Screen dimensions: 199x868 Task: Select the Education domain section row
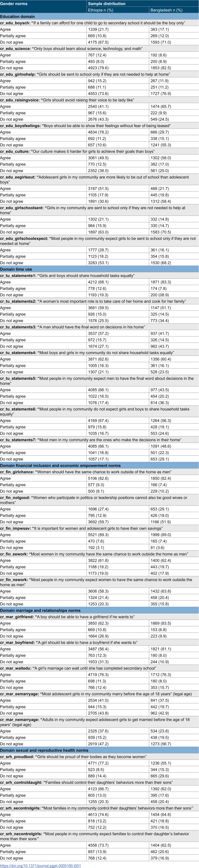pos(99,17)
